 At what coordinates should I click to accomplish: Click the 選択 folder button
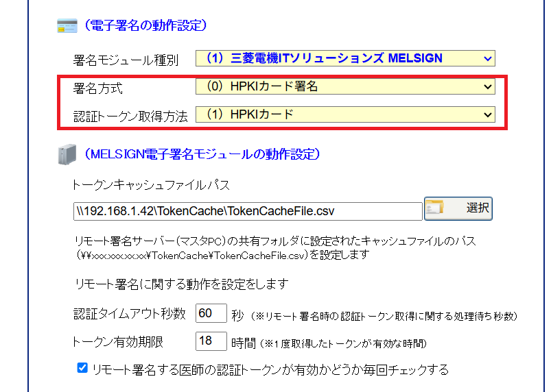(458, 208)
